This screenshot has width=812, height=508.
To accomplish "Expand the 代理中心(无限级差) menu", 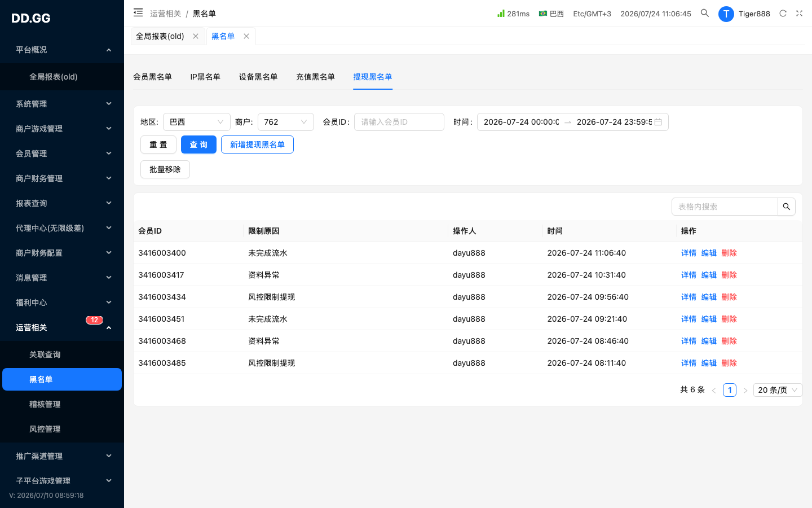I will pos(62,228).
